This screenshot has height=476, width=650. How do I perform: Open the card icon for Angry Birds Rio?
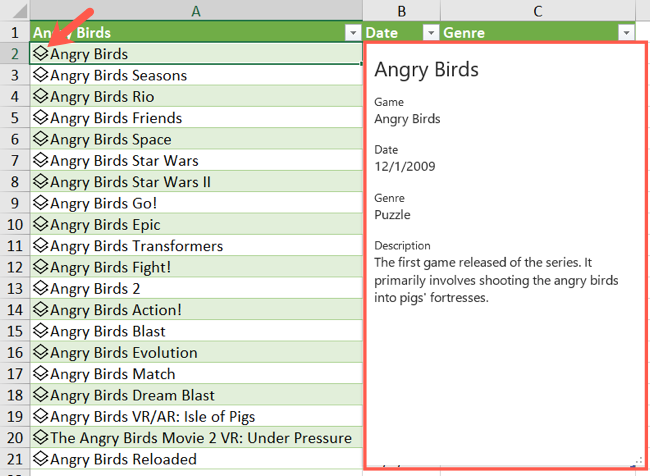click(x=41, y=97)
